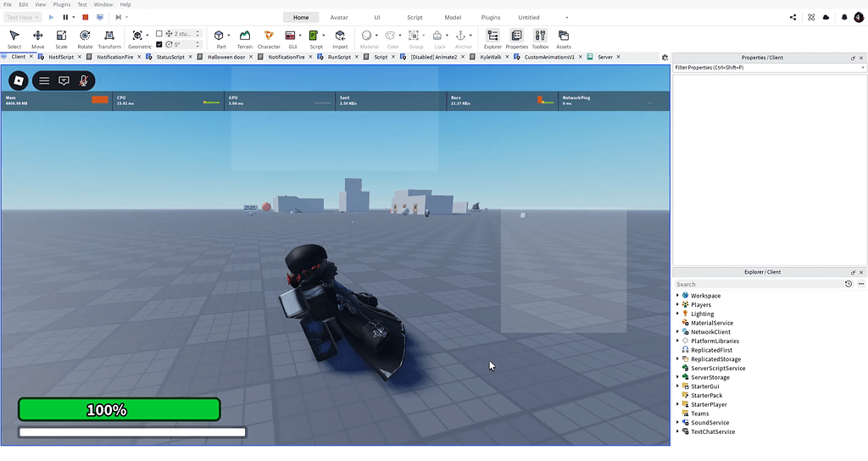Open the in-game hamburger menu
Image resolution: width=868 pixels, height=461 pixels.
point(44,81)
